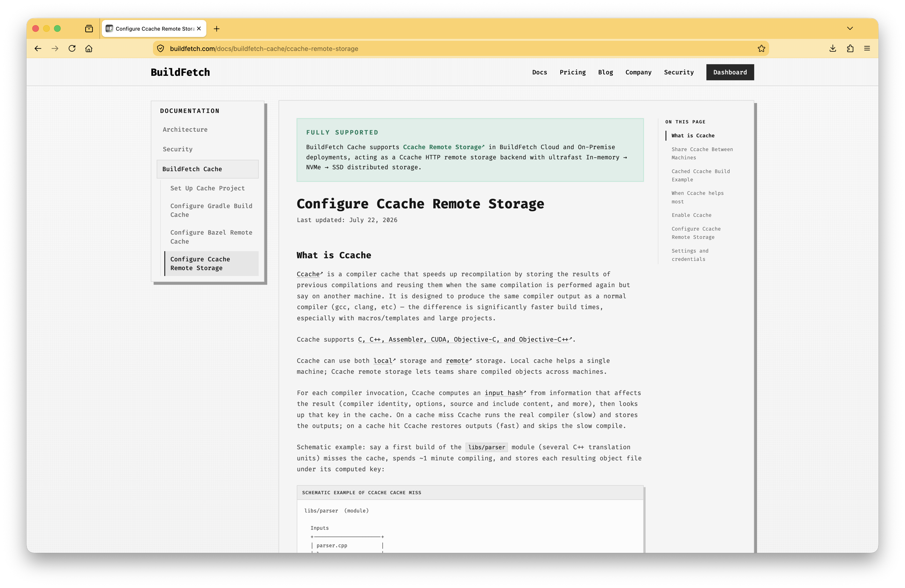Open Configure Gradle Build Cache page

click(211, 210)
